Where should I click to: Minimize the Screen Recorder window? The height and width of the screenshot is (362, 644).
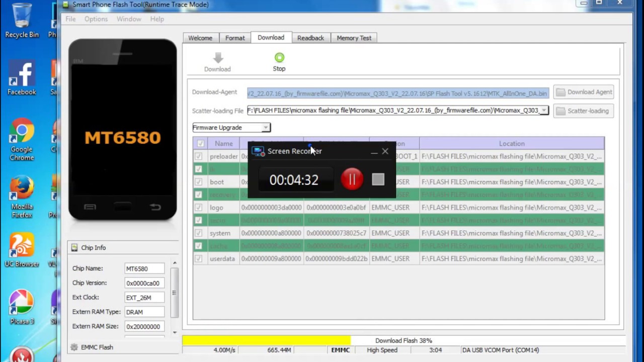point(374,151)
